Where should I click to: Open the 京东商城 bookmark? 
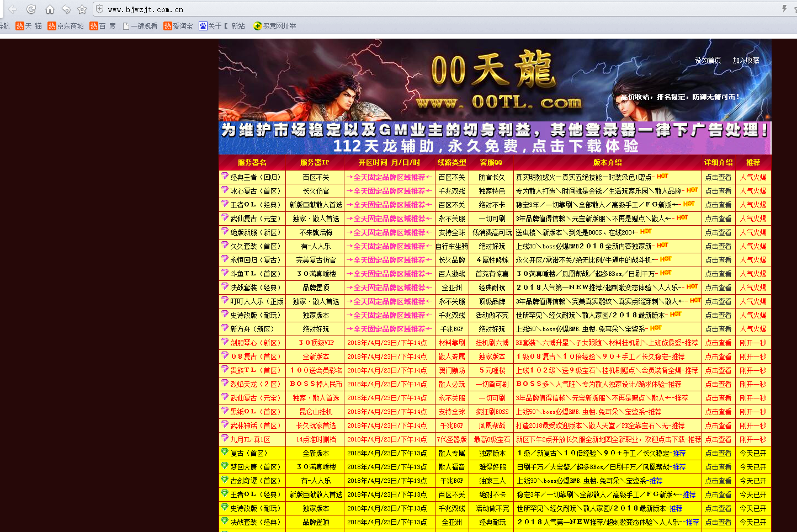66,26
